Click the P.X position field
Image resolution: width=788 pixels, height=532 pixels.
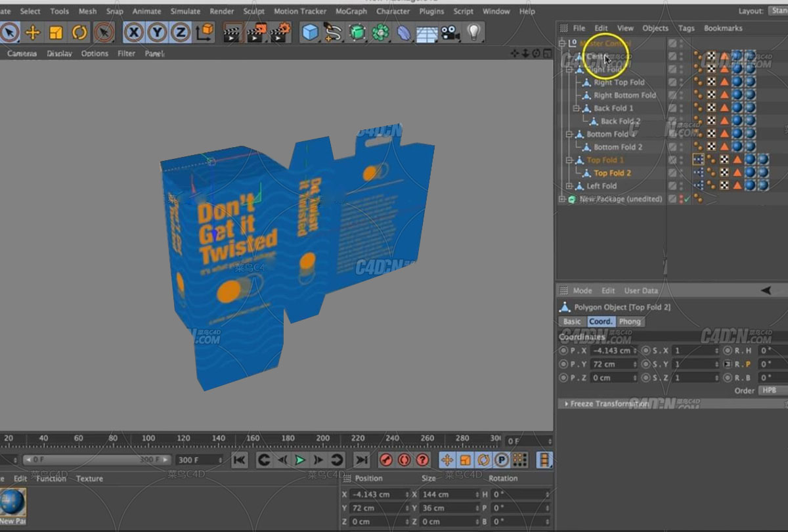pyautogui.click(x=614, y=351)
